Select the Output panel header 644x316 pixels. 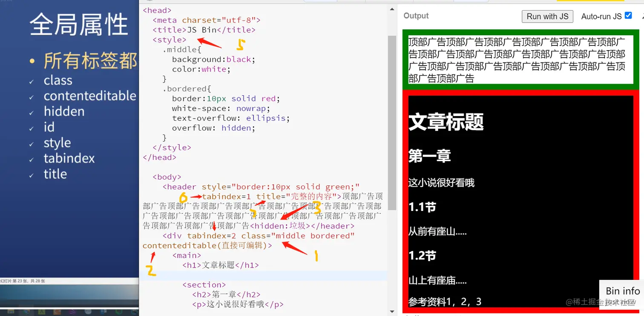(x=416, y=16)
